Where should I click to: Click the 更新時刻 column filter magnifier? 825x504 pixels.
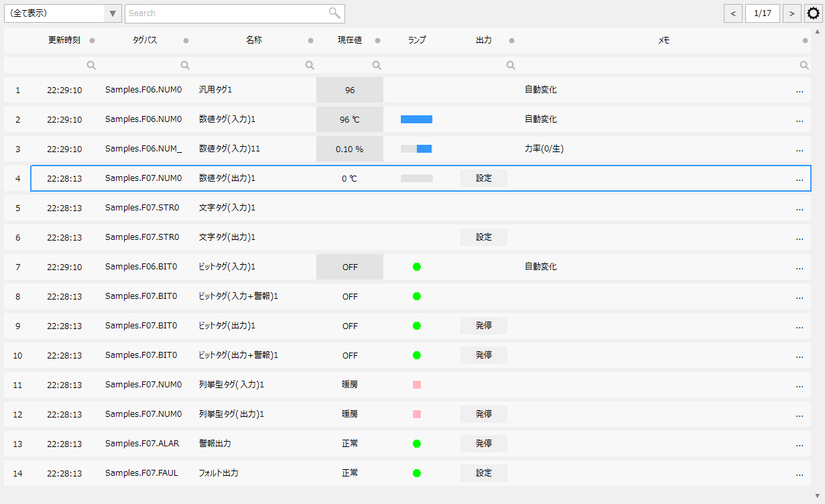[x=91, y=64]
